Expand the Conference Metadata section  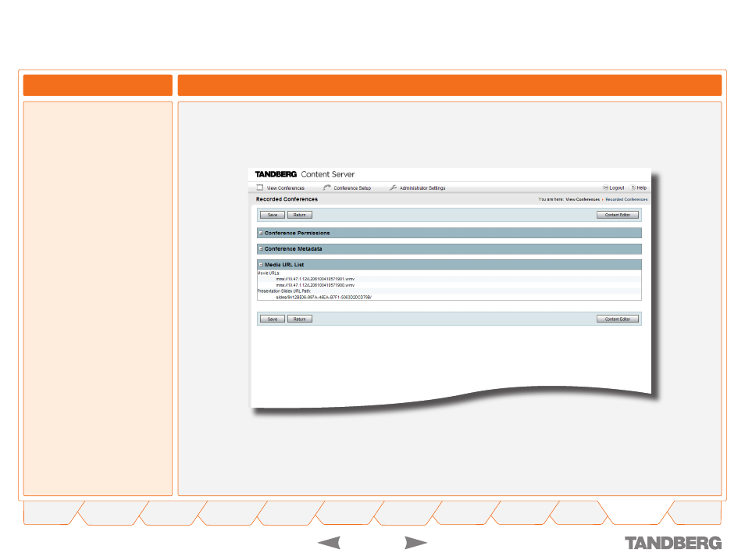click(261, 248)
